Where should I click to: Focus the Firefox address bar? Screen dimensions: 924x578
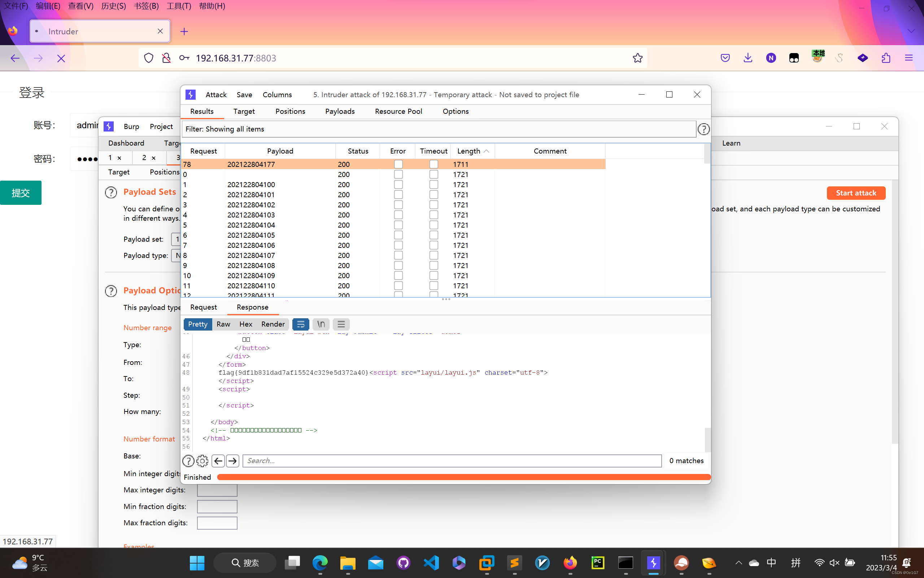[393, 58]
